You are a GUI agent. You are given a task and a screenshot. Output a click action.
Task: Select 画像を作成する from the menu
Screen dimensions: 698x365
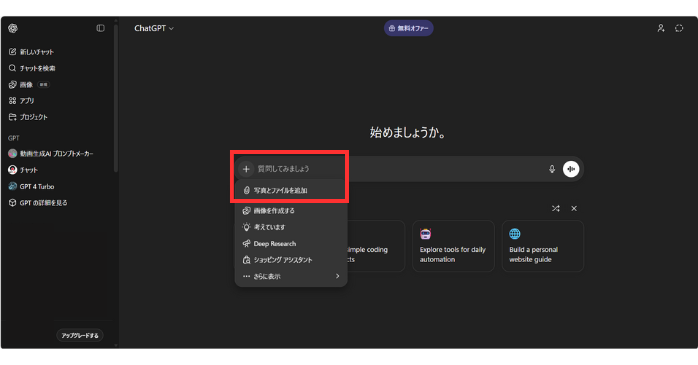[x=291, y=211]
